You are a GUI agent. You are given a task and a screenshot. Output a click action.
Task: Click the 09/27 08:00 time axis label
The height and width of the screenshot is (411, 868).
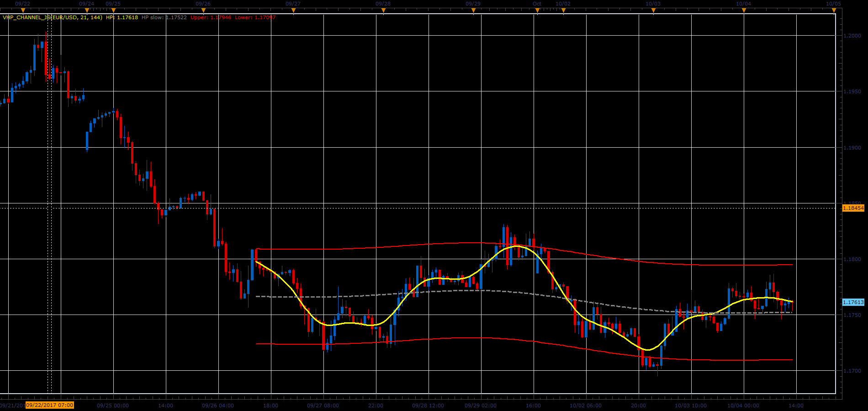pos(323,406)
